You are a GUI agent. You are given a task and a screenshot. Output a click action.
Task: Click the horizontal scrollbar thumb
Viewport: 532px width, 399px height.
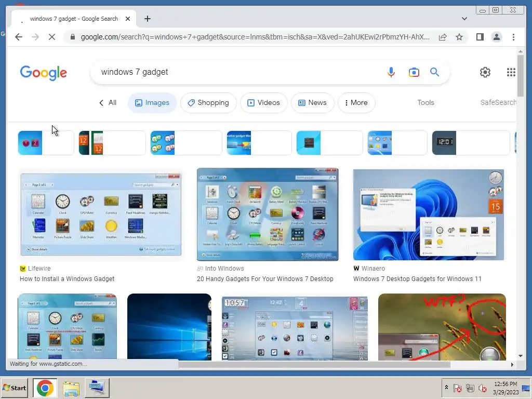click(x=314, y=365)
